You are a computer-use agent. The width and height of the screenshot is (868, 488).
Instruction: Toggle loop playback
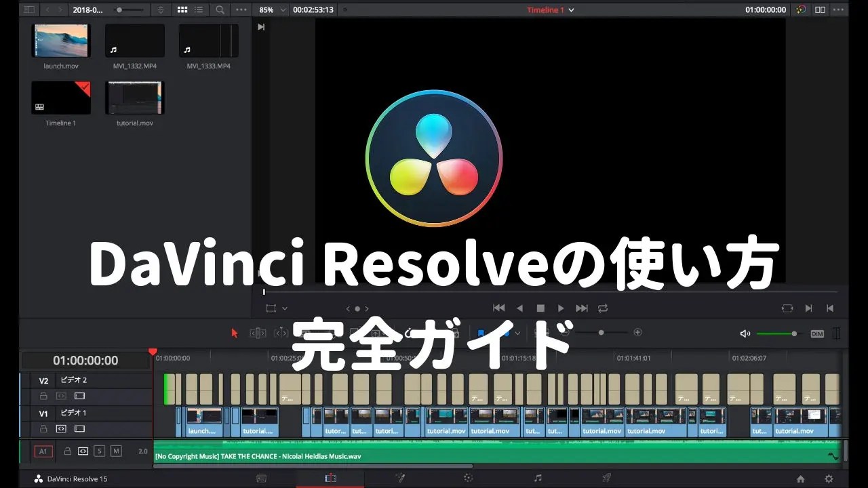603,308
